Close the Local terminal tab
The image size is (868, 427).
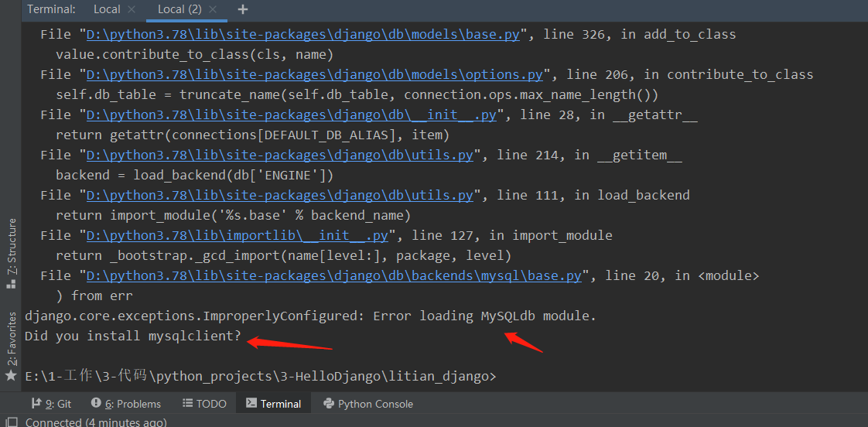[x=132, y=9]
